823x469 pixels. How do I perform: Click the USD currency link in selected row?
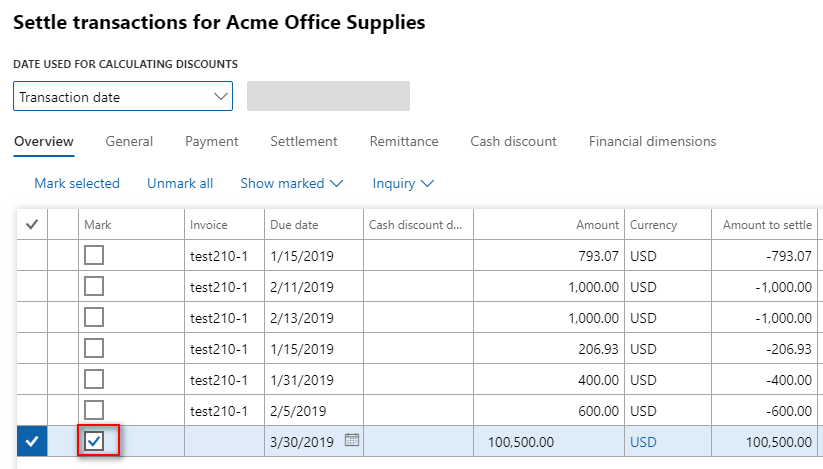[x=643, y=441]
